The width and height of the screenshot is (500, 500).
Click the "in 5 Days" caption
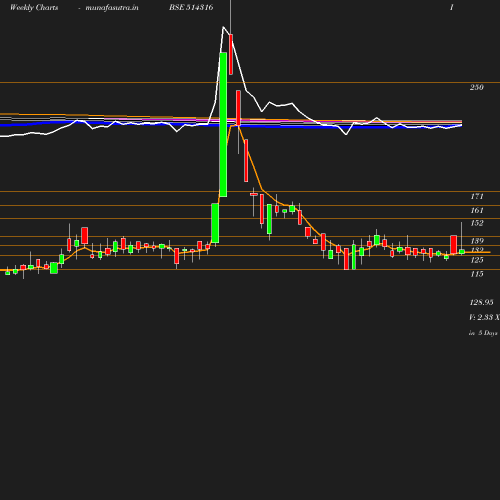pyautogui.click(x=483, y=333)
